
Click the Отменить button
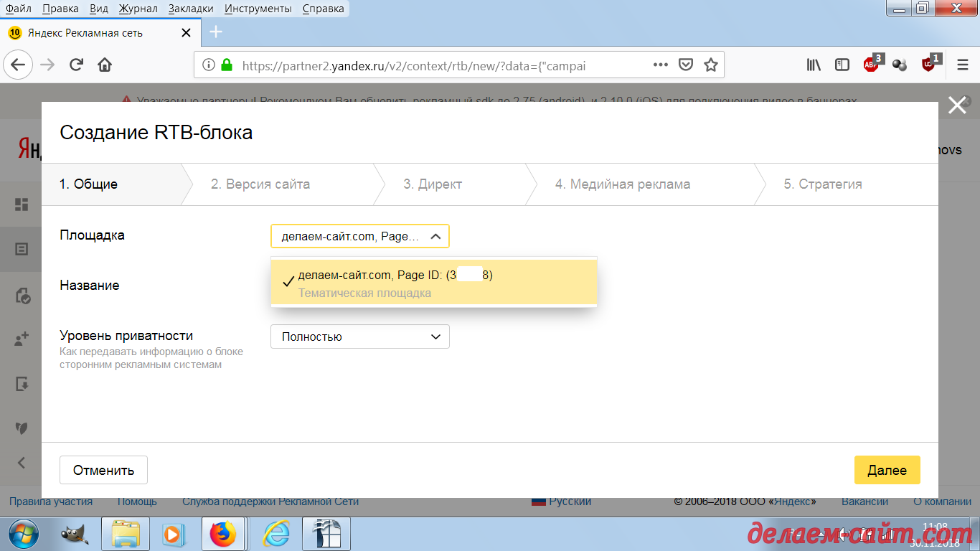tap(103, 471)
